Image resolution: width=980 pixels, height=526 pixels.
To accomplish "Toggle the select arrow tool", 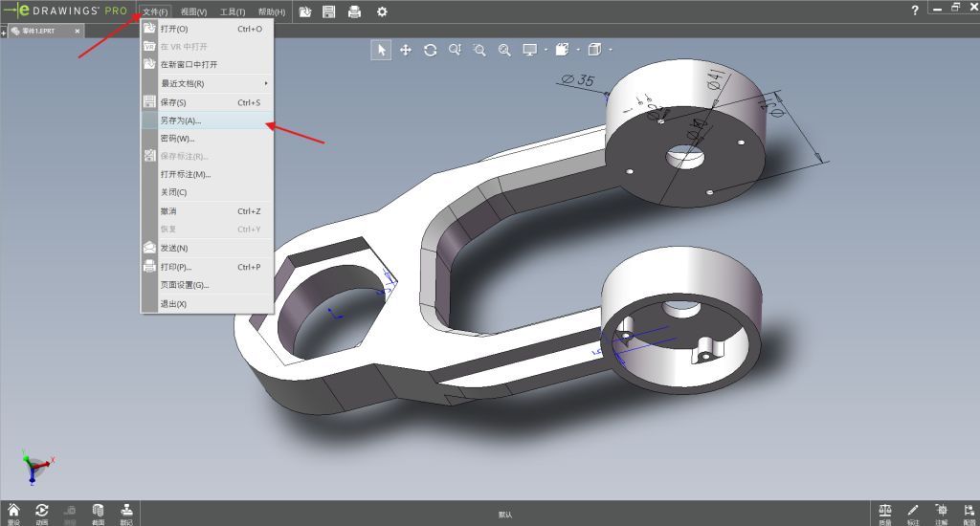I will pyautogui.click(x=382, y=50).
